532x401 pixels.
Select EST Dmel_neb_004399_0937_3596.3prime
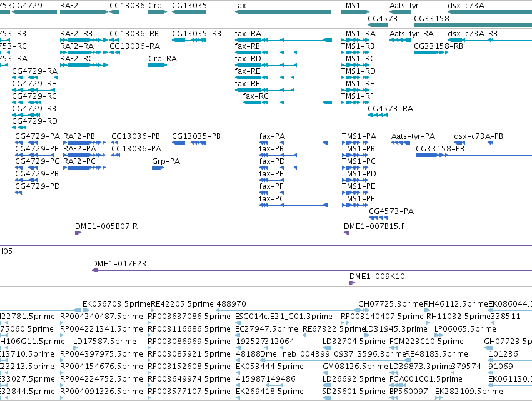(335, 360)
